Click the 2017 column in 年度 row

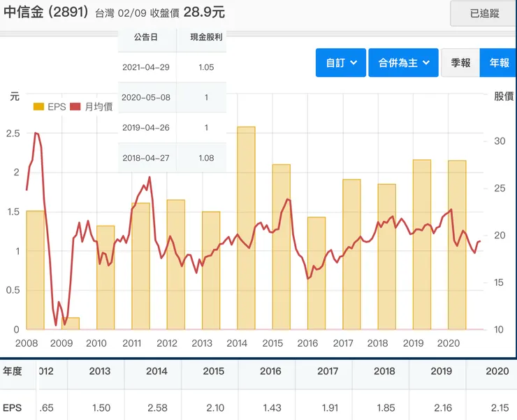click(328, 371)
